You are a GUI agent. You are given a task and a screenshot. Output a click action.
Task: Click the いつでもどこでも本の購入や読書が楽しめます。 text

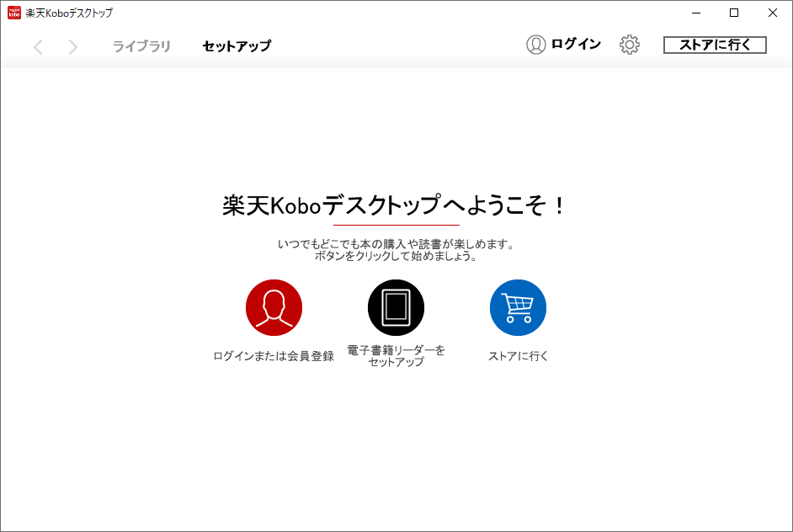pos(396,244)
